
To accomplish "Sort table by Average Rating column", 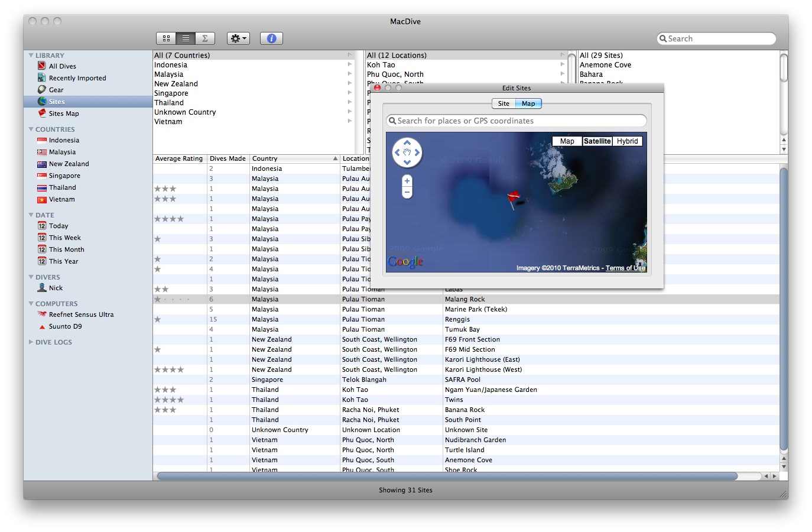I will pyautogui.click(x=179, y=158).
